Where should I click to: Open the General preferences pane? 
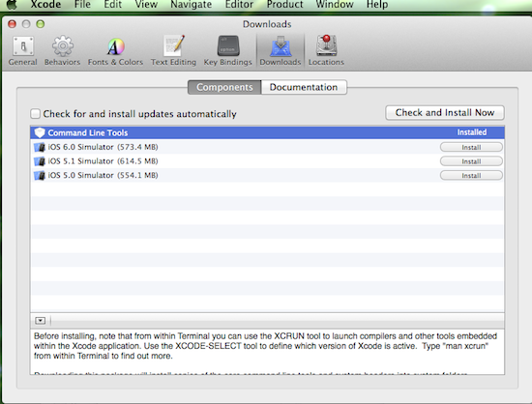(x=23, y=50)
